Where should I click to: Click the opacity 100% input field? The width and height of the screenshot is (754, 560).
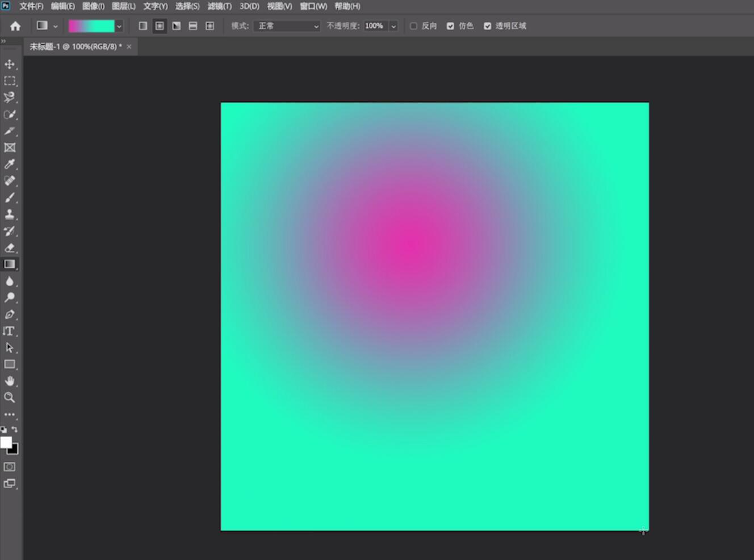(x=375, y=26)
